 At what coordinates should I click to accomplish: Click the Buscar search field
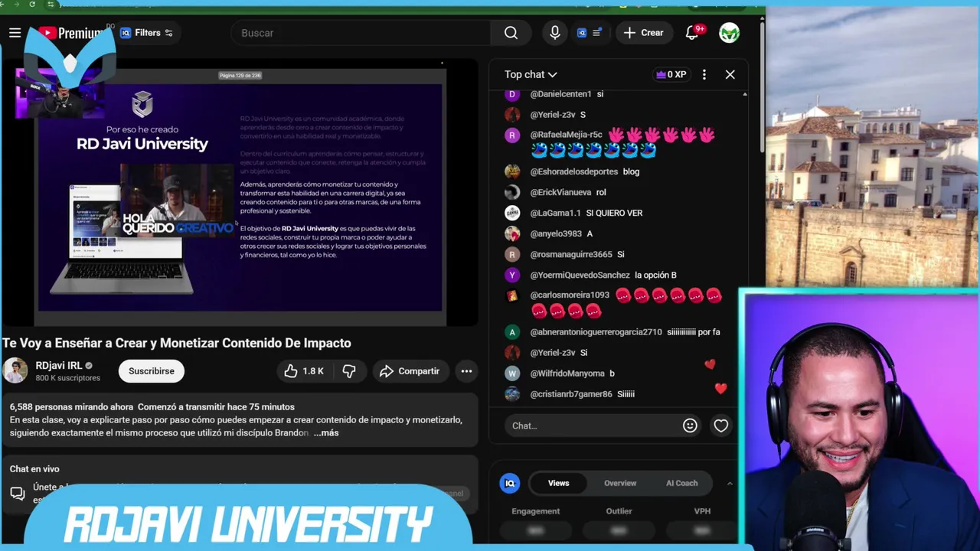(x=360, y=33)
